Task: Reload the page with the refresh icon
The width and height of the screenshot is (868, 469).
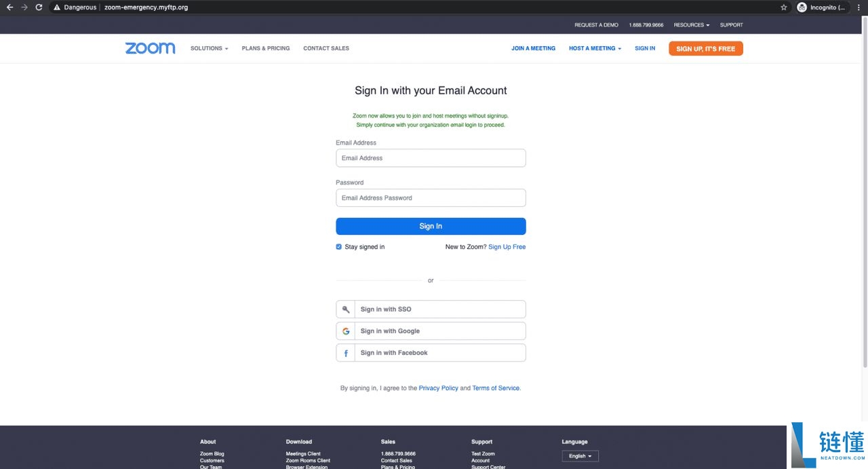Action: [39, 7]
